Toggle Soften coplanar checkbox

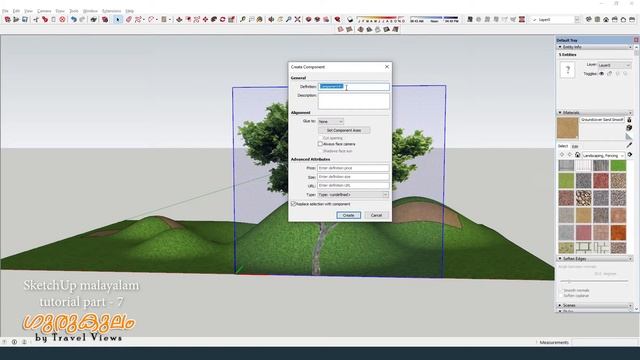click(x=562, y=295)
